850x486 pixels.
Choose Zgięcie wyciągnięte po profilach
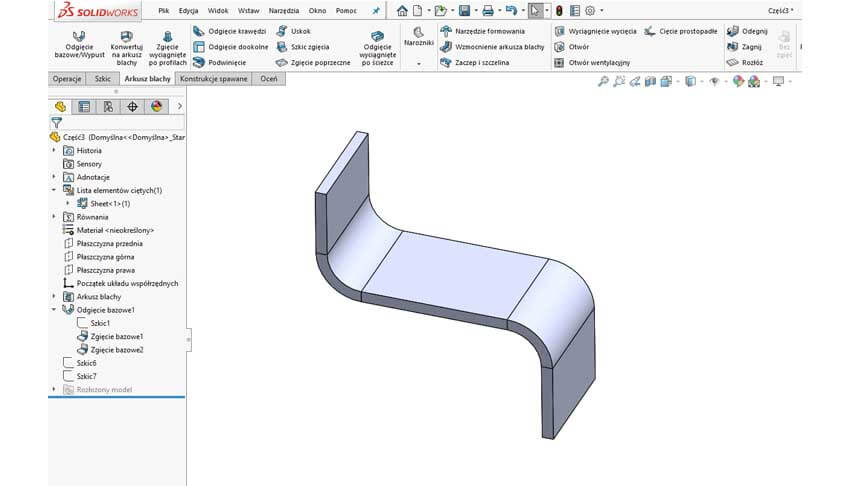tap(168, 47)
